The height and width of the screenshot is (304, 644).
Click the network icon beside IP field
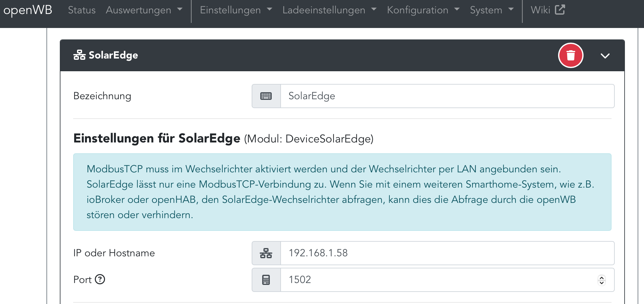pyautogui.click(x=266, y=253)
